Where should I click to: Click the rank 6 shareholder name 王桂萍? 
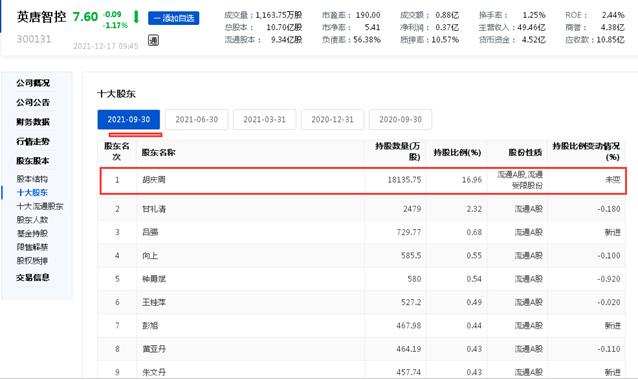pos(154,303)
